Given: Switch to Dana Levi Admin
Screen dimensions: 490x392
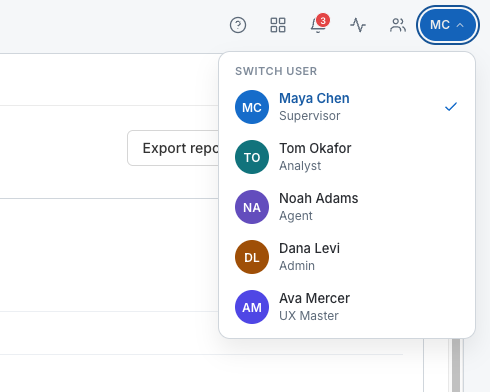Looking at the screenshot, I should [x=347, y=257].
